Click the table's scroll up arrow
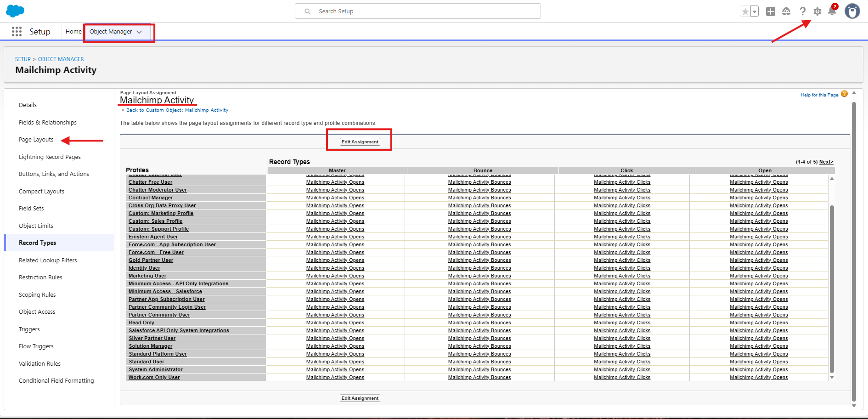Image resolution: width=868 pixels, height=419 pixels. click(x=832, y=179)
